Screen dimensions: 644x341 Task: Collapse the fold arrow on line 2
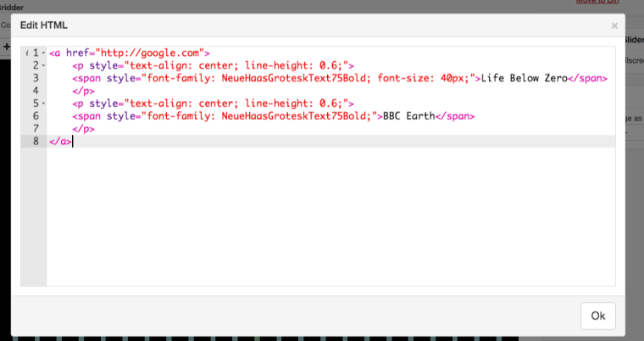(43, 66)
